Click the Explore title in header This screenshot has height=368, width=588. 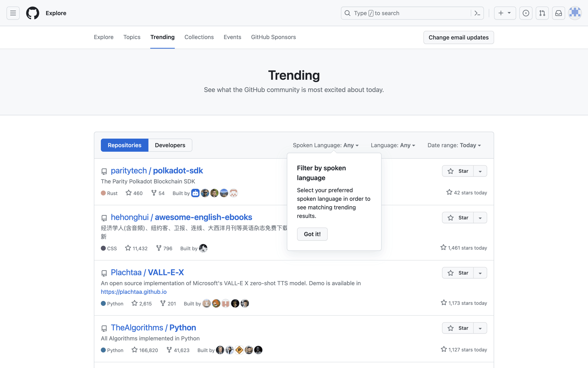point(56,13)
